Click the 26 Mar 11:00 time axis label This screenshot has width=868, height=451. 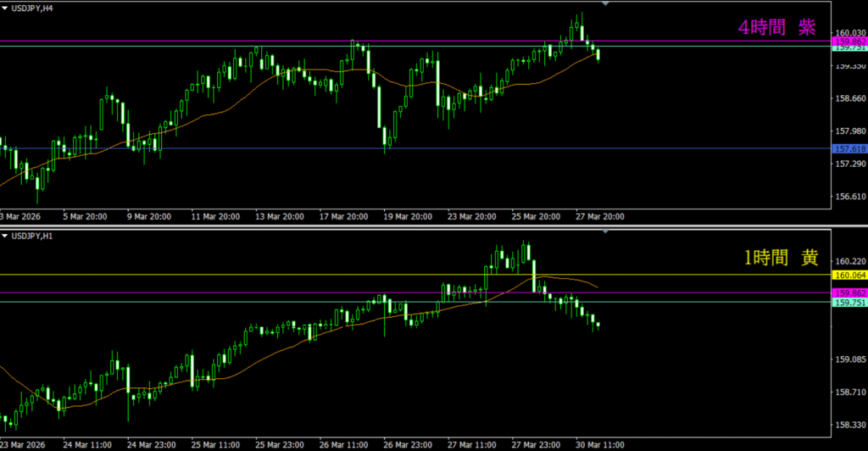(x=345, y=443)
